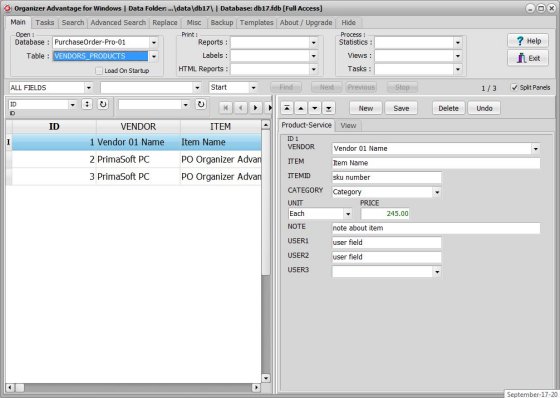Click the ITEMID field showing sku number
The image size is (560, 398).
click(386, 178)
